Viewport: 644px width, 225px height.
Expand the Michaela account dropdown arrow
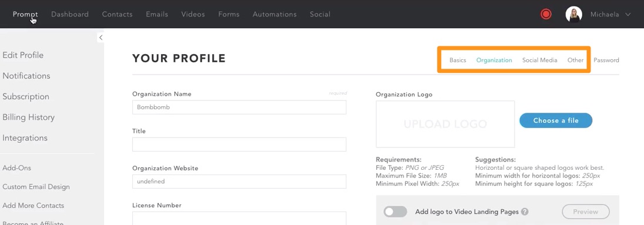[x=628, y=14]
